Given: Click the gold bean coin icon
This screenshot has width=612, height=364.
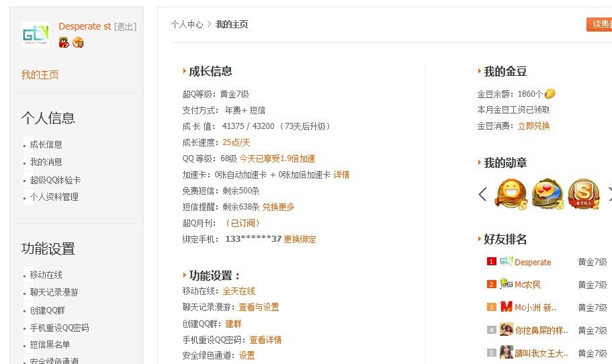Looking at the screenshot, I should click(x=550, y=93).
